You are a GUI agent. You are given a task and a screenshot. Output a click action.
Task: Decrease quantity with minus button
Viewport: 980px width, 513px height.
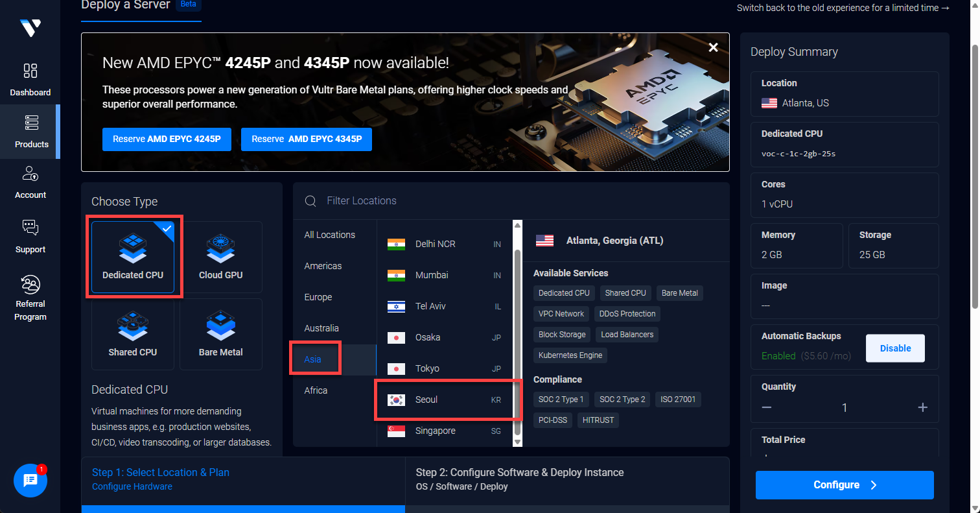point(767,407)
